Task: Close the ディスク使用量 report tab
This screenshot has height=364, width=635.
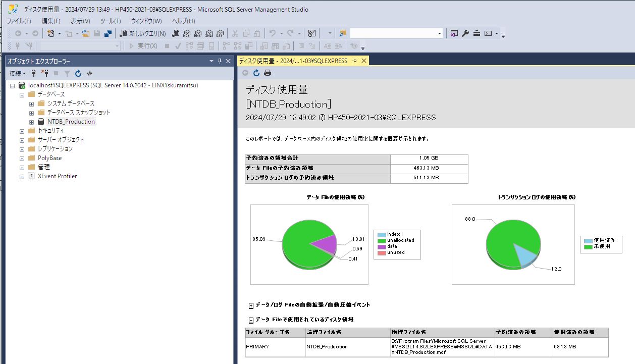Action: point(363,61)
